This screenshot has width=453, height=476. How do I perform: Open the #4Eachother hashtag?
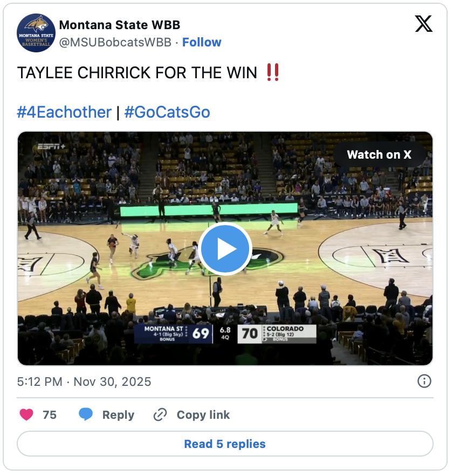click(x=64, y=112)
